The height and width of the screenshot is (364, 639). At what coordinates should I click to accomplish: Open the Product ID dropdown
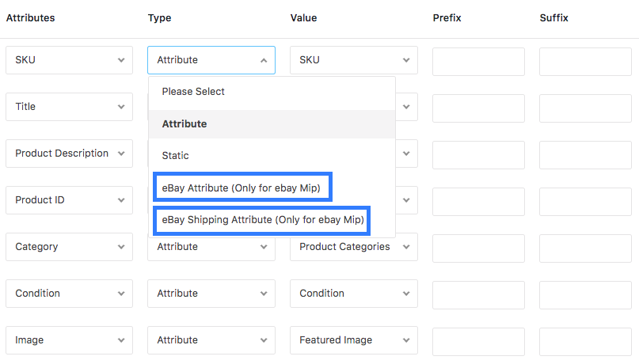click(69, 200)
